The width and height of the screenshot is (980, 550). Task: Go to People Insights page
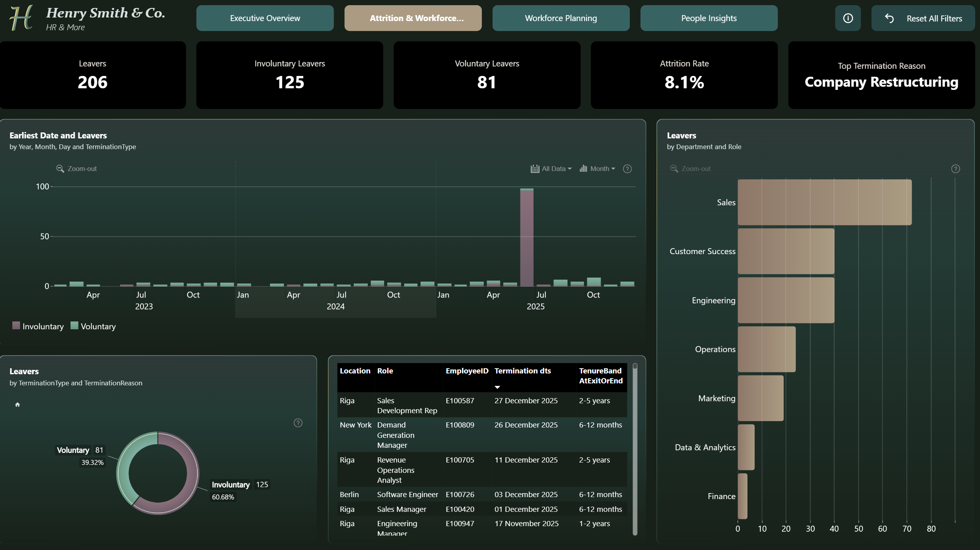(x=709, y=18)
